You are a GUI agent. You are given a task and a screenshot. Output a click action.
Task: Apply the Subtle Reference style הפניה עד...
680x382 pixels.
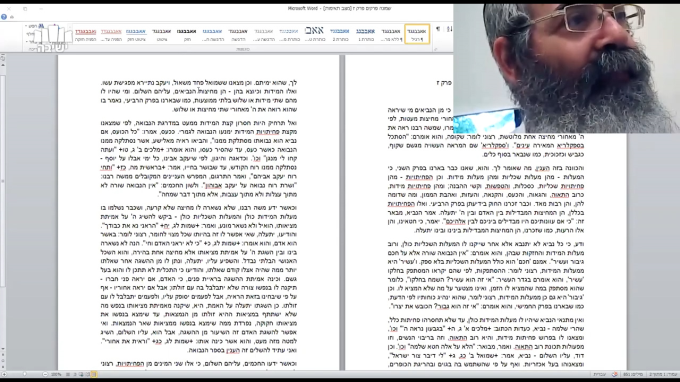[x=111, y=34]
